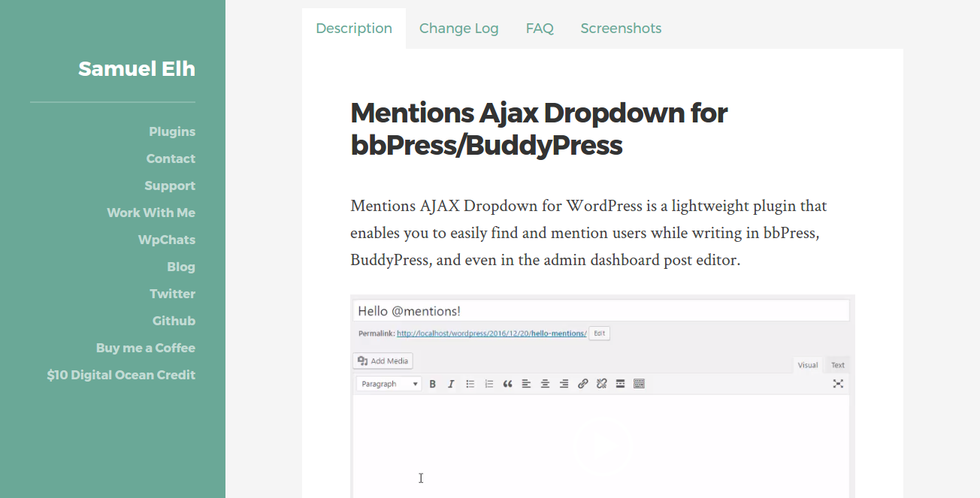Click the 'Permalink:' label

tap(376, 334)
